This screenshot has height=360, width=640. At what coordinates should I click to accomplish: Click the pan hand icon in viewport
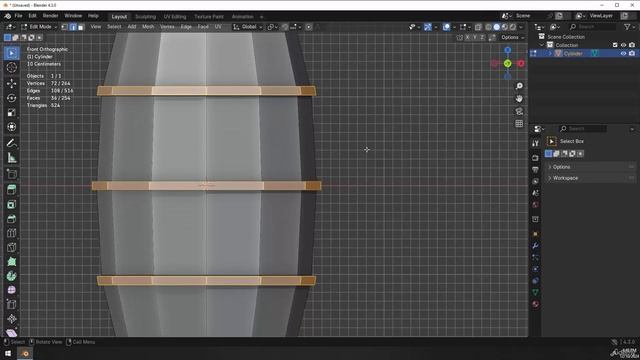(519, 99)
